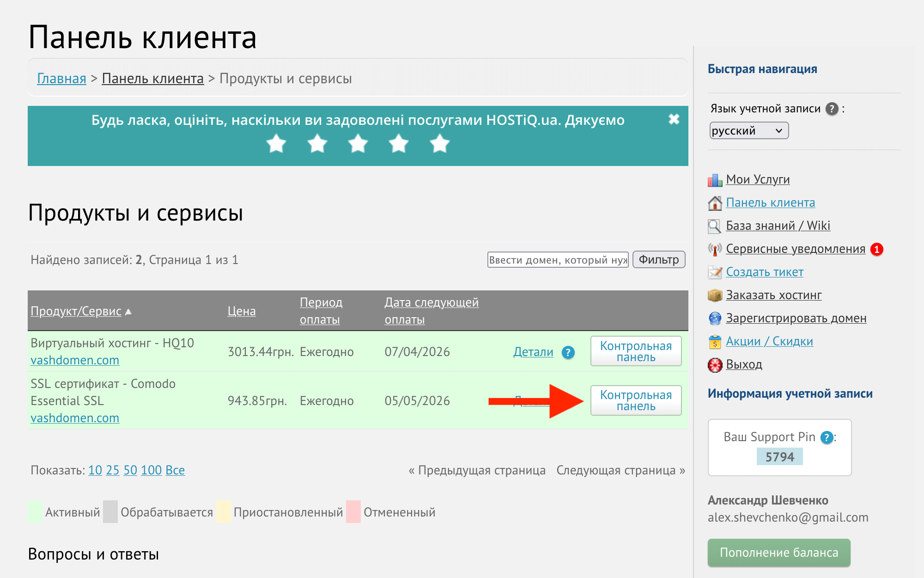Click the domain filter input field
This screenshot has height=578, width=924.
coord(558,260)
